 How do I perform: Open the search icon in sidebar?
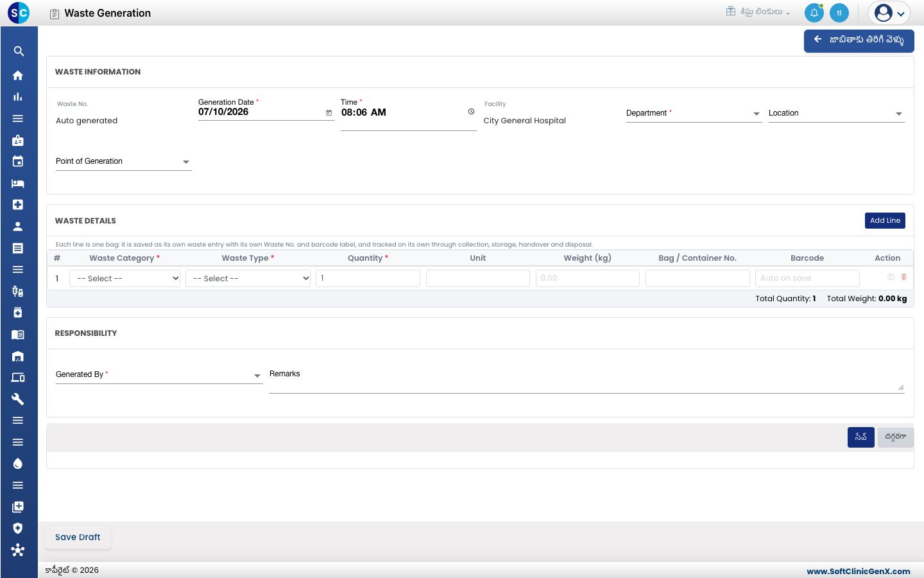(x=19, y=51)
